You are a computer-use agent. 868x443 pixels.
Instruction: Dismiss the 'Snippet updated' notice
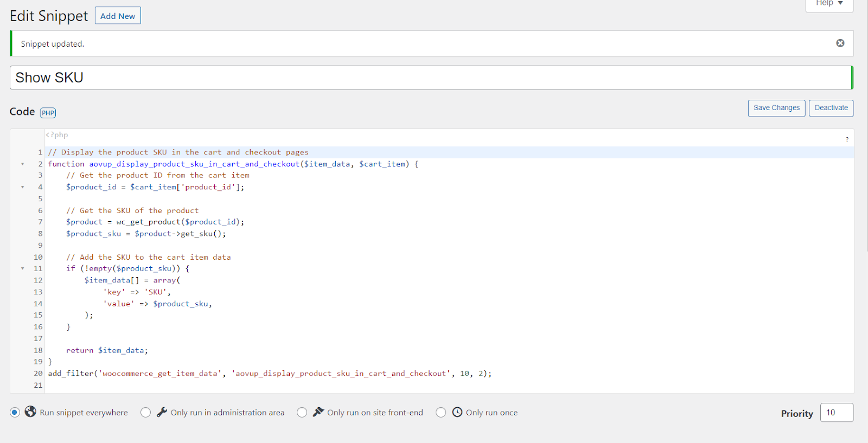(840, 43)
